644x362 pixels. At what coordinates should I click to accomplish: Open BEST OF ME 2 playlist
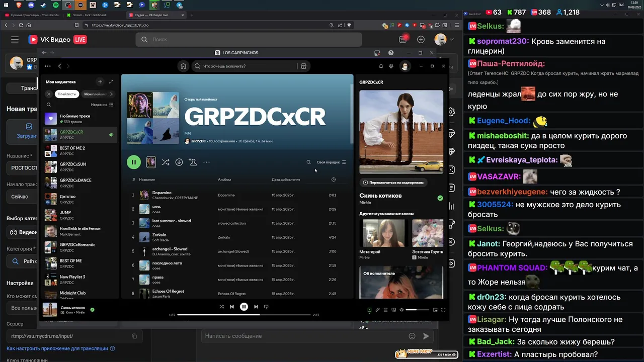click(x=80, y=151)
